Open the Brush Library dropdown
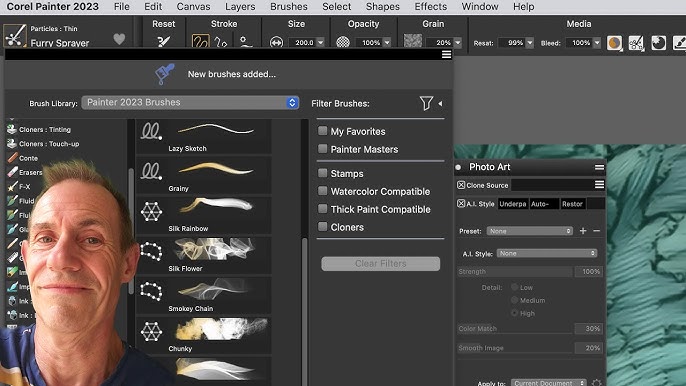686x386 pixels. point(190,102)
